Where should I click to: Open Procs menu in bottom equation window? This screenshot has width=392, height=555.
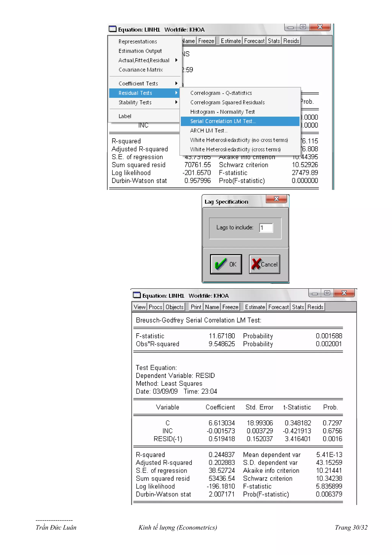(155, 307)
